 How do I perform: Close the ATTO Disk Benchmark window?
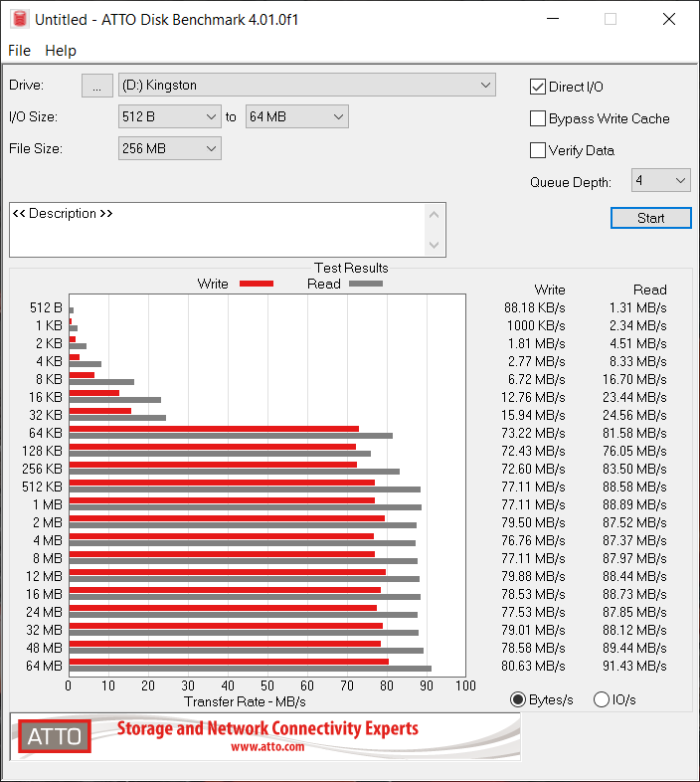[669, 19]
